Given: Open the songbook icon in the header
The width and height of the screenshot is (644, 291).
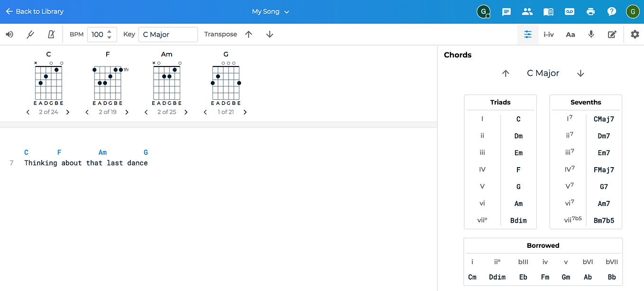Looking at the screenshot, I should tap(548, 11).
